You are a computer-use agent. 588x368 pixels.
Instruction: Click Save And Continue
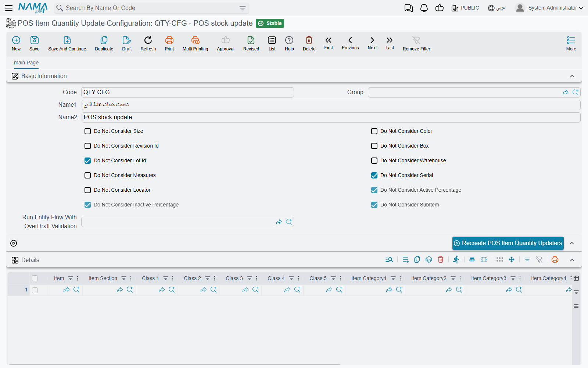pyautogui.click(x=67, y=43)
